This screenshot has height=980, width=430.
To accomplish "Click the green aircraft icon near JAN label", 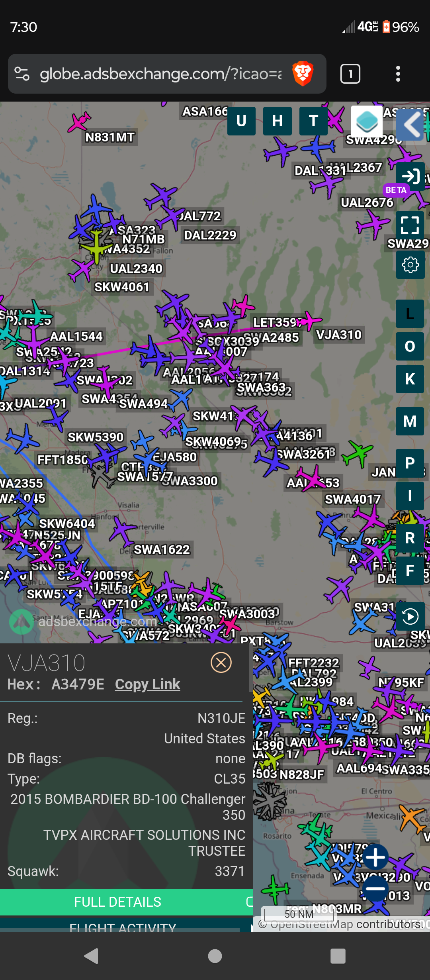I will click(x=358, y=454).
